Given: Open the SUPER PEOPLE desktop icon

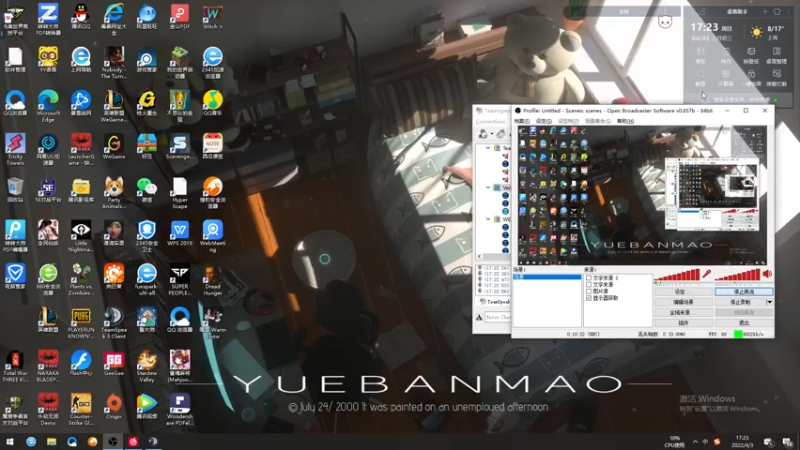Looking at the screenshot, I should point(180,279).
